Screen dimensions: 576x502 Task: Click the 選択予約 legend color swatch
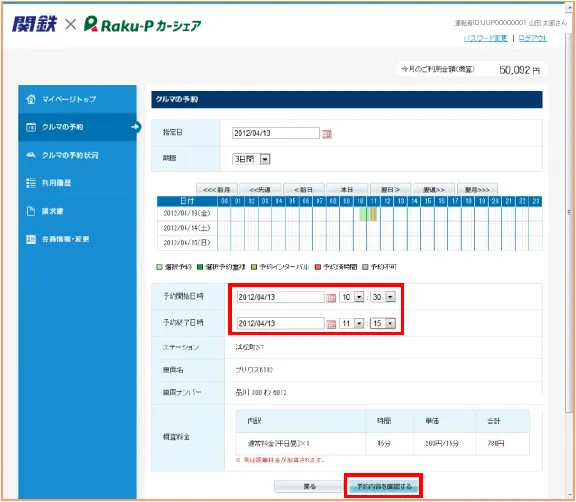159,267
